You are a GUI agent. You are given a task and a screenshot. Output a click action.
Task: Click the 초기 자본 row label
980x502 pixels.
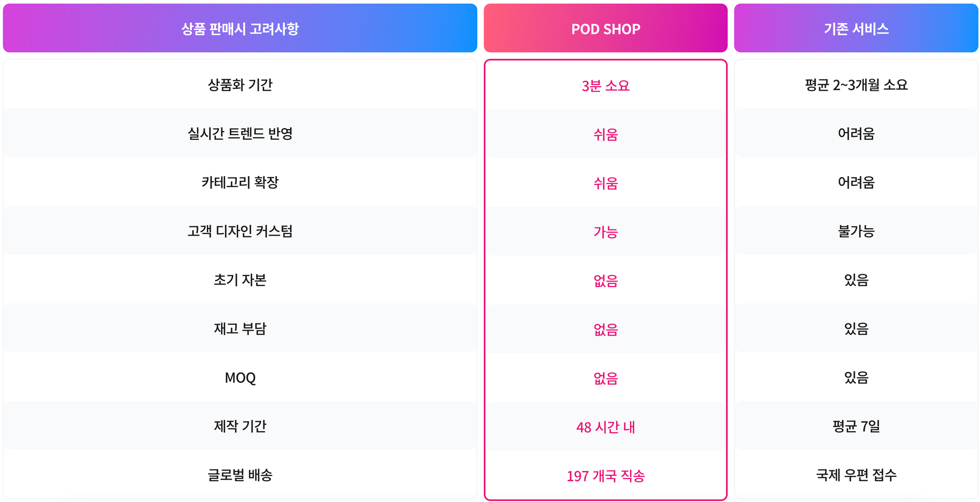click(240, 280)
